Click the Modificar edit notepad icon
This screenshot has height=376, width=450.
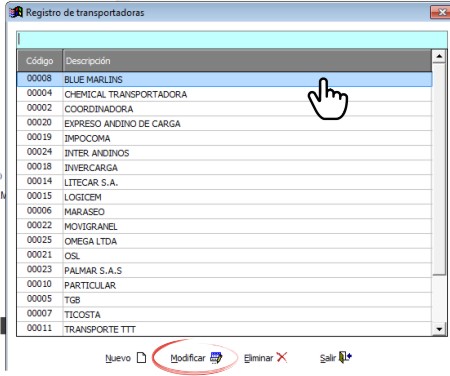[x=216, y=358]
